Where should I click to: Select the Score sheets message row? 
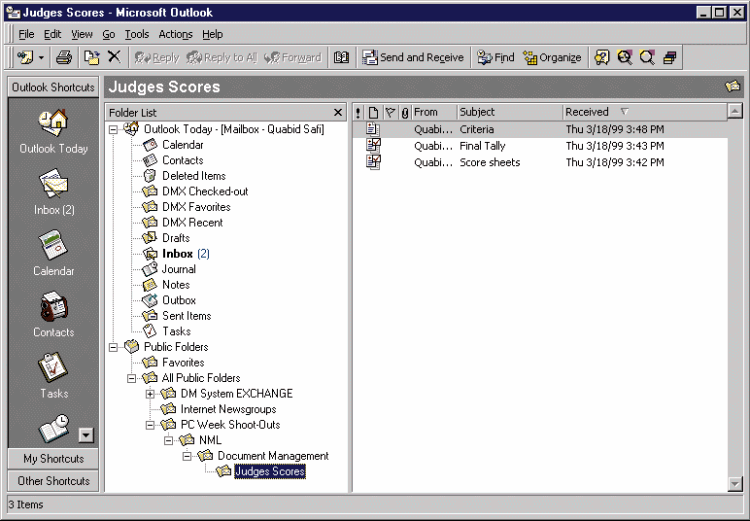(x=540, y=162)
